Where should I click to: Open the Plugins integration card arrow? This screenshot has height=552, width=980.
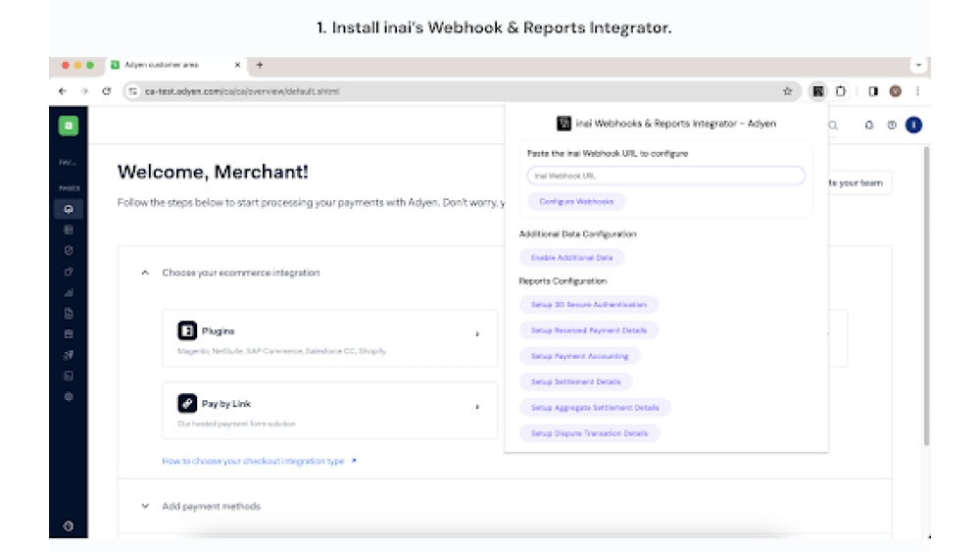(x=477, y=334)
